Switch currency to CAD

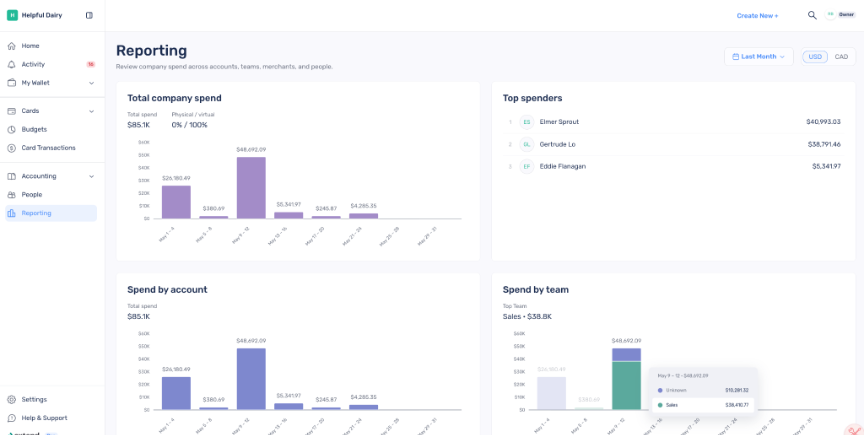841,57
